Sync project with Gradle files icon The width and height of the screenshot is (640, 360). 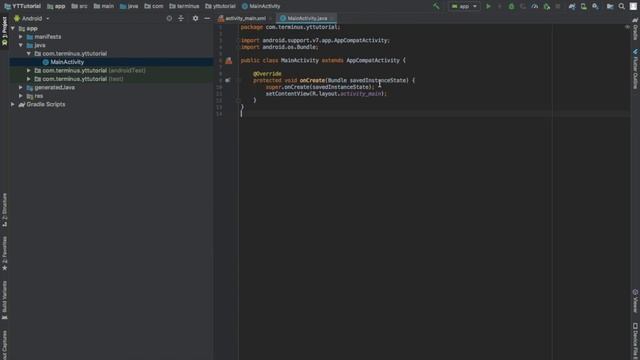coord(572,6)
